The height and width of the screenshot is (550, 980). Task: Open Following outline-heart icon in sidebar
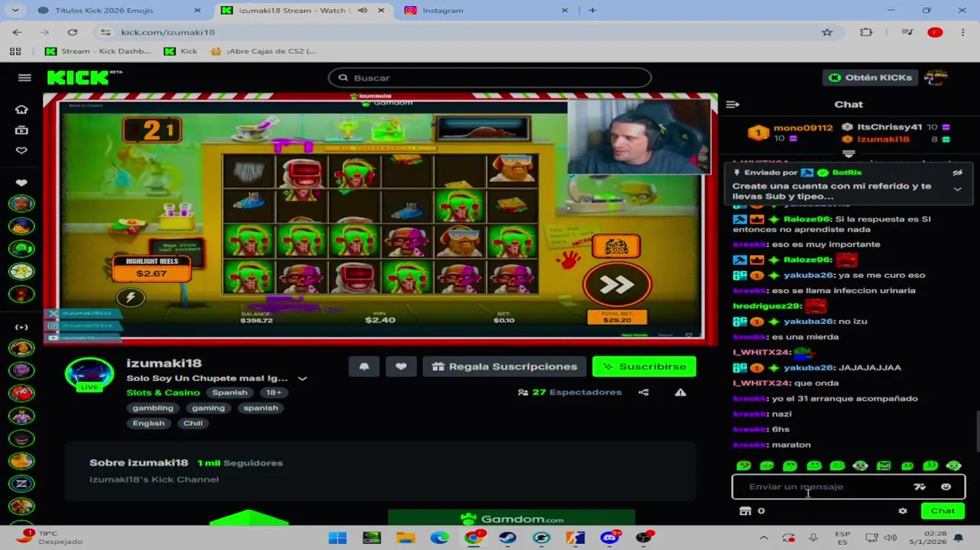pos(21,150)
